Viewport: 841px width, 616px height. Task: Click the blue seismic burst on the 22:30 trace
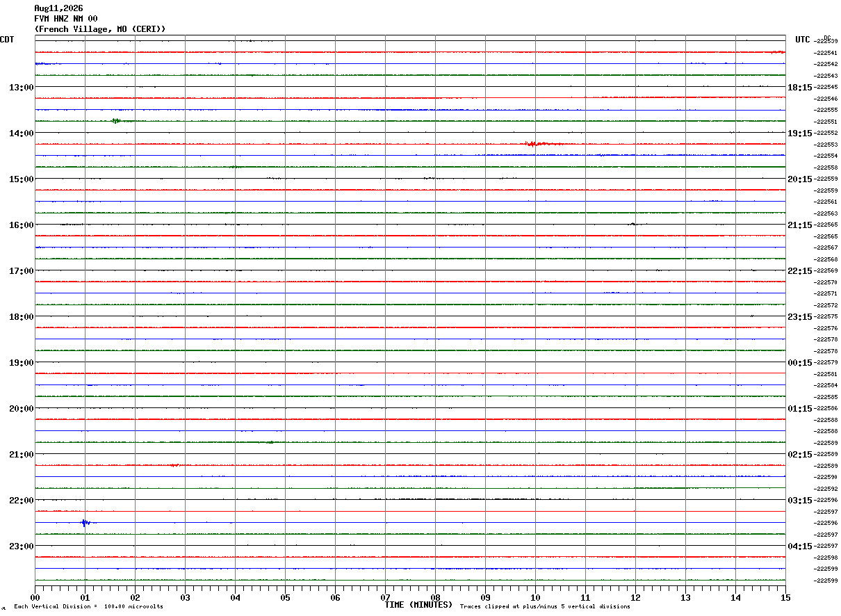(85, 522)
